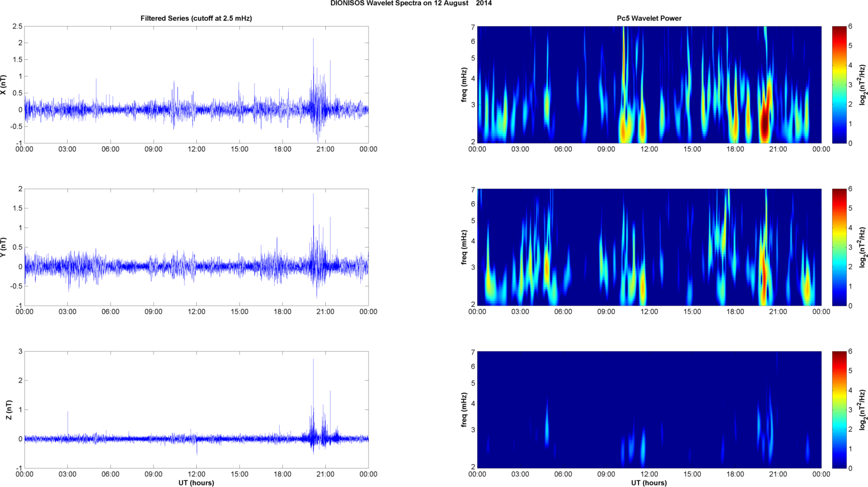868x487 pixels.
Task: Click "03:00" tick under the Y series plot
Action: pyautogui.click(x=67, y=311)
